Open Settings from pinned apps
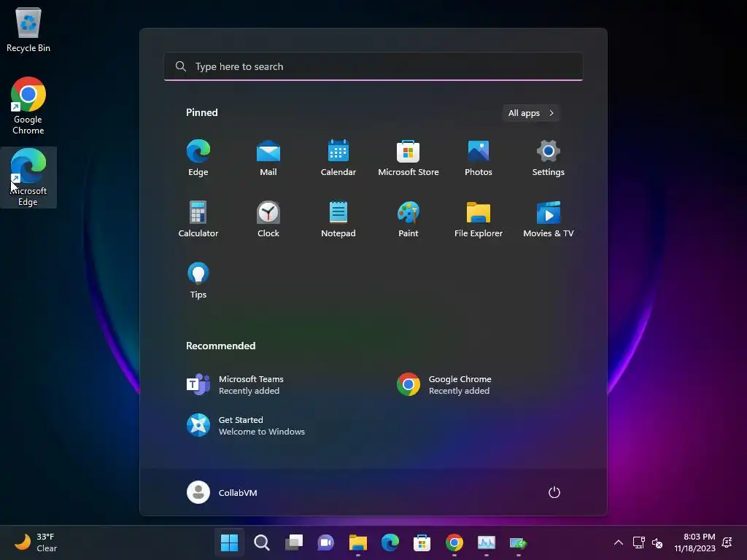Viewport: 747px width, 560px height. coord(549,158)
